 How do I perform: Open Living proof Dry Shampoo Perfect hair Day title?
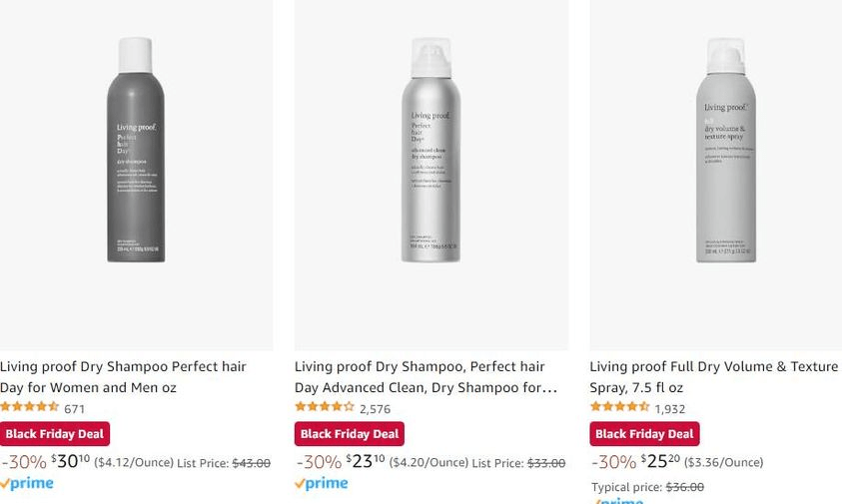(x=123, y=376)
